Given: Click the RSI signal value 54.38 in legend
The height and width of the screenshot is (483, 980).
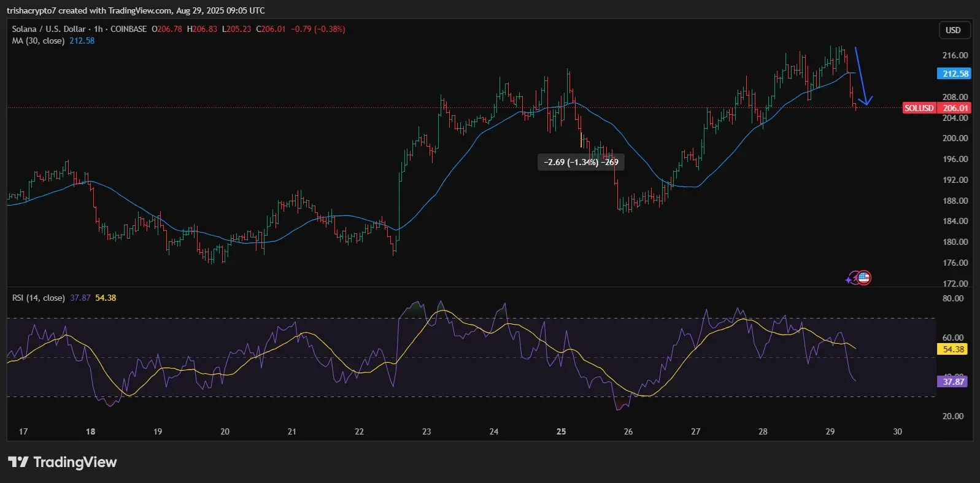Looking at the screenshot, I should (x=106, y=298).
